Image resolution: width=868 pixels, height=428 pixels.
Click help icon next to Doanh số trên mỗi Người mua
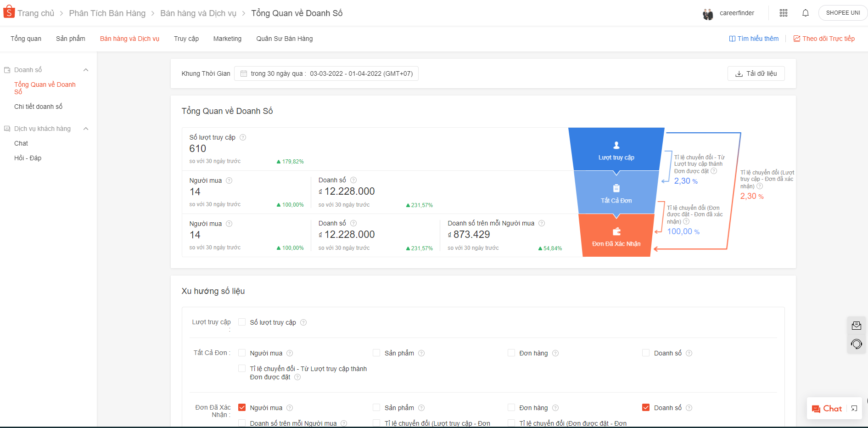pyautogui.click(x=542, y=223)
